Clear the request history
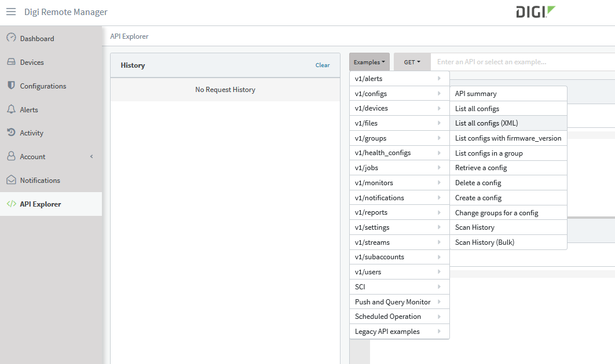The image size is (615, 364). click(x=323, y=65)
